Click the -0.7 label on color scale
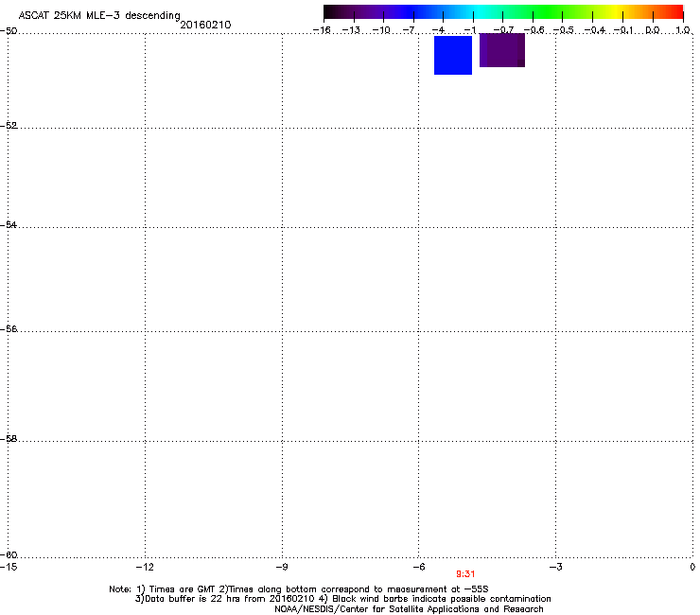700x615 pixels. coord(503,30)
